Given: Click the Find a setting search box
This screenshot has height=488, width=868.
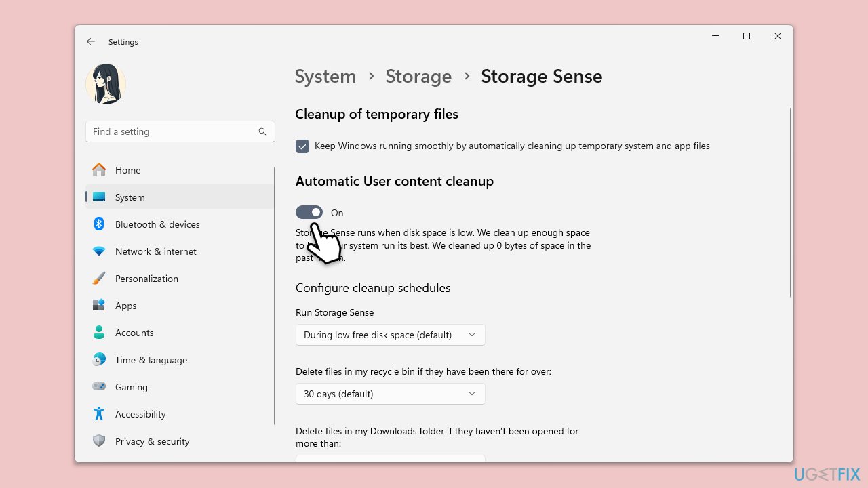Looking at the screenshot, I should click(174, 131).
